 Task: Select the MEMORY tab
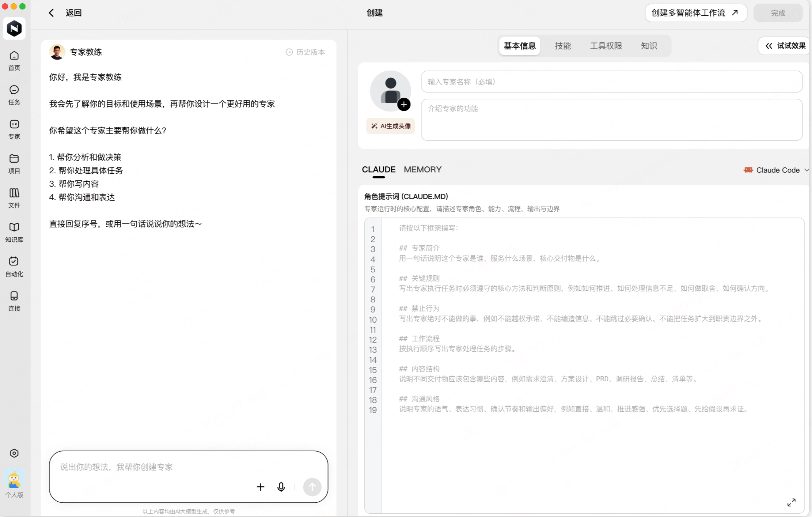tap(423, 170)
